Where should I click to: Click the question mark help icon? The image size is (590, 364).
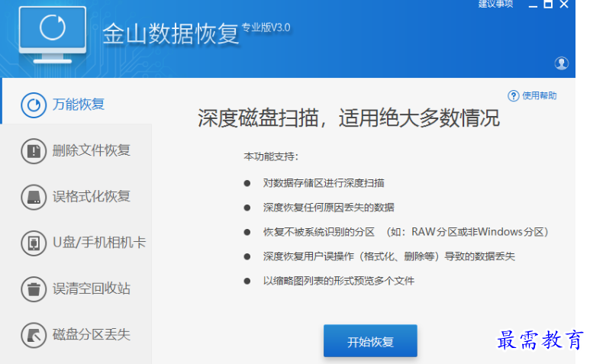[513, 96]
